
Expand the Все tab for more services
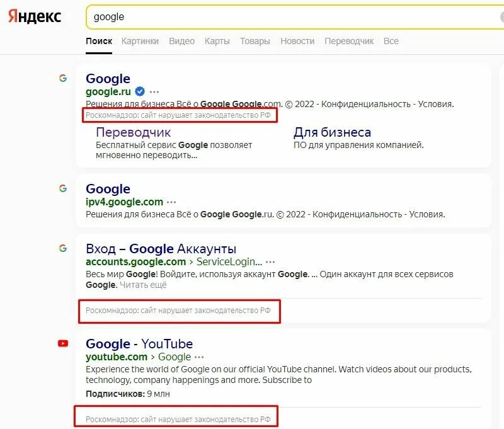(x=391, y=41)
